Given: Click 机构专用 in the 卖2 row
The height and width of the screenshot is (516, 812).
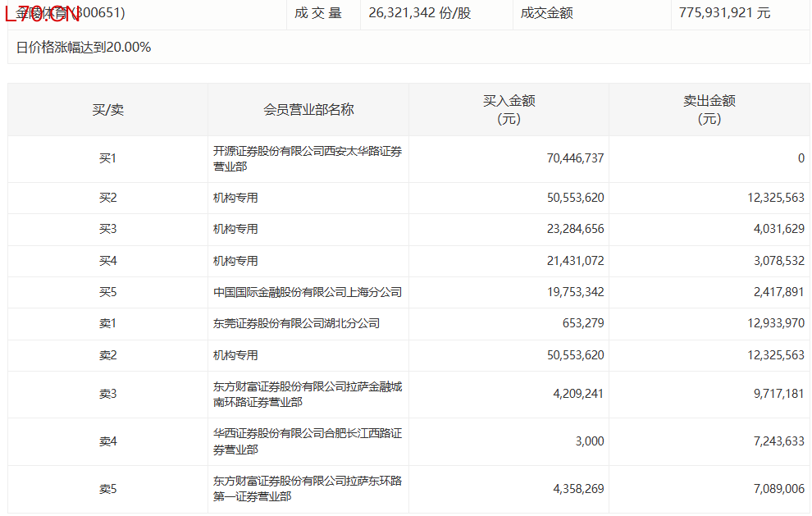Looking at the screenshot, I should coord(235,355).
